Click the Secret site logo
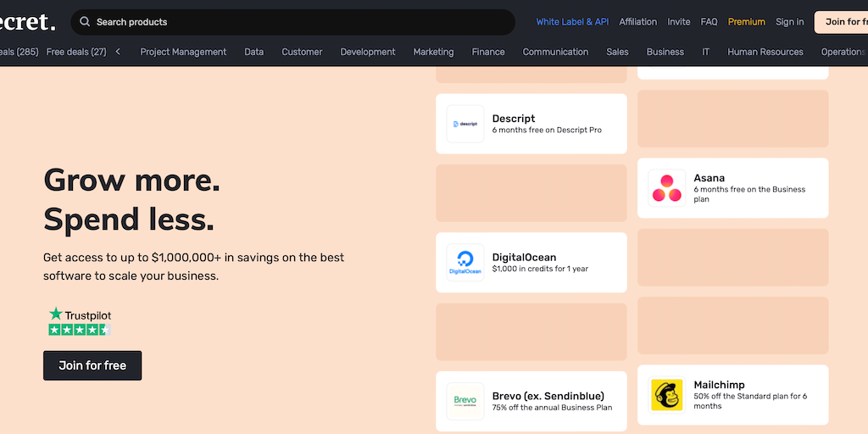 click(x=27, y=20)
